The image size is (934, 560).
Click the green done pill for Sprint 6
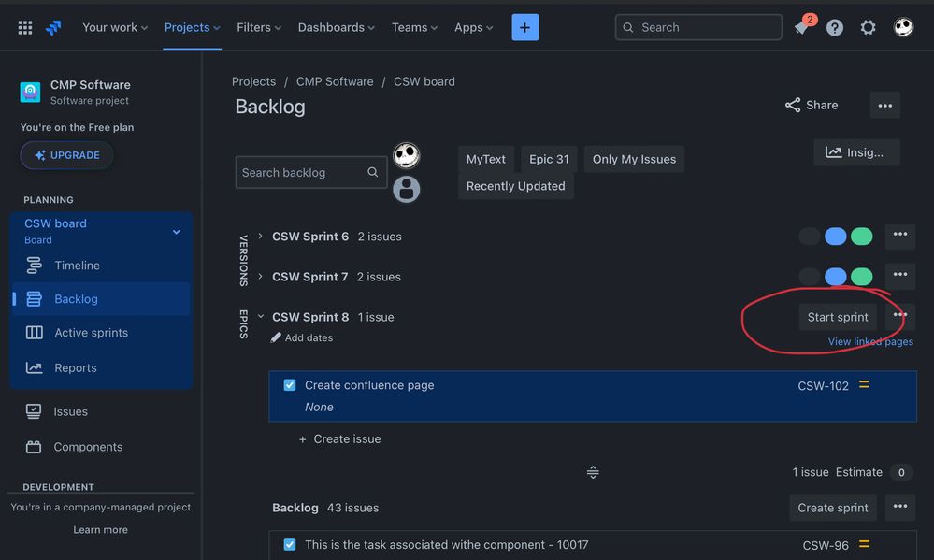point(861,237)
